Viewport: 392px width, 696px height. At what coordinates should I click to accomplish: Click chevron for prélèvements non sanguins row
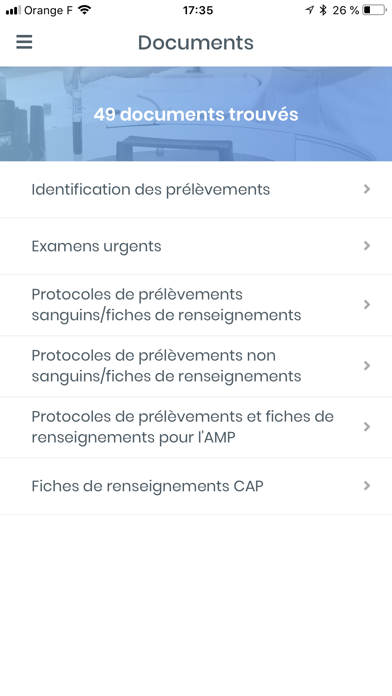pyautogui.click(x=367, y=366)
